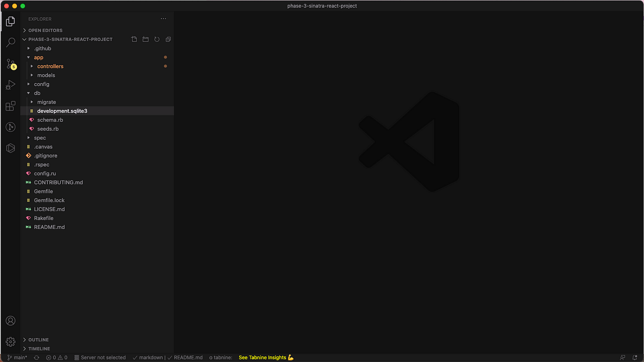644x362 pixels.
Task: Click the tabnine: status bar item
Action: 221,357
